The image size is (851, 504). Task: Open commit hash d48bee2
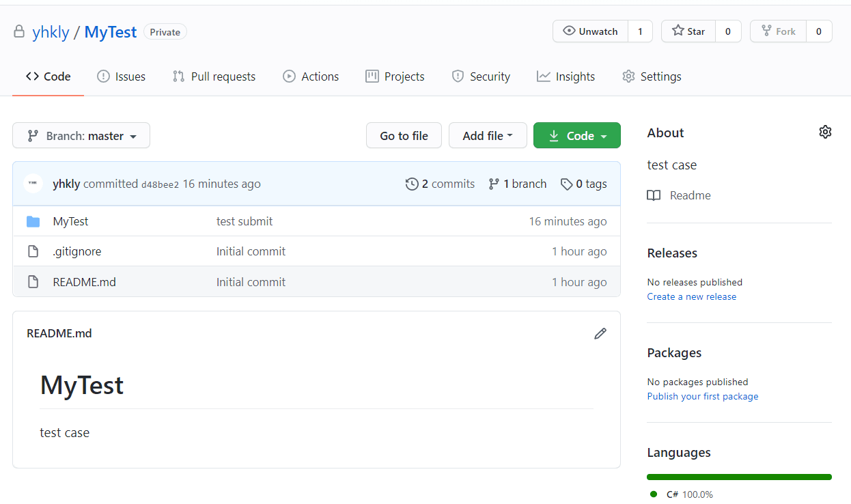pos(160,184)
